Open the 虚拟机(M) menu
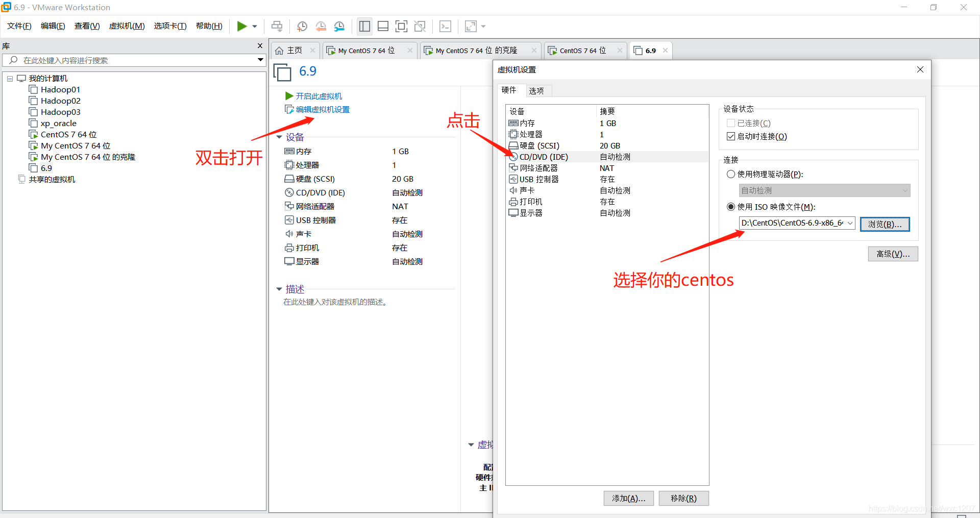This screenshot has height=518, width=980. (127, 26)
